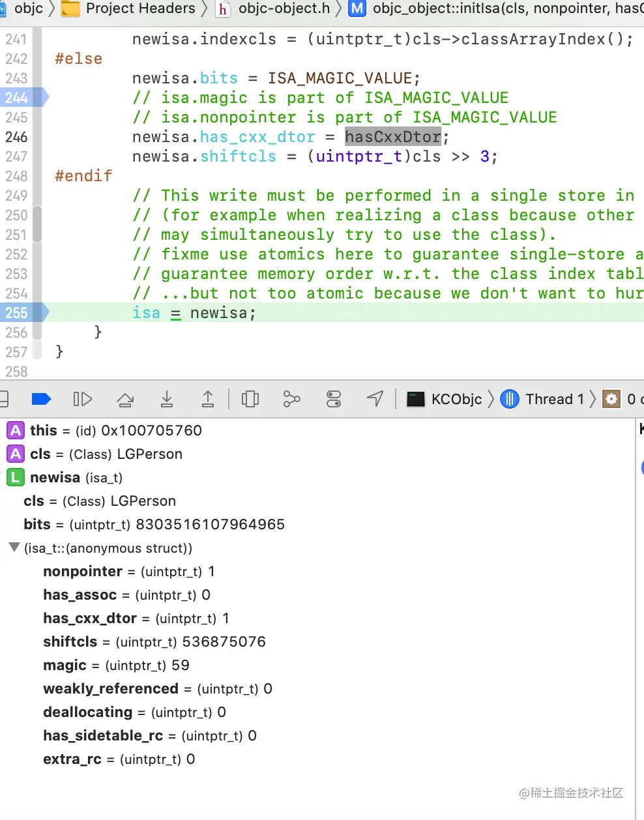The image size is (644, 820).
Task: Click the Continue program execution icon
Action: click(x=83, y=399)
